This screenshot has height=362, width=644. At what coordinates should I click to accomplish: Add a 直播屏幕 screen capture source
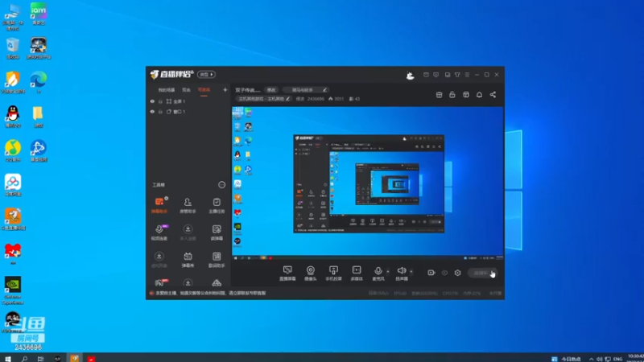pos(287,273)
